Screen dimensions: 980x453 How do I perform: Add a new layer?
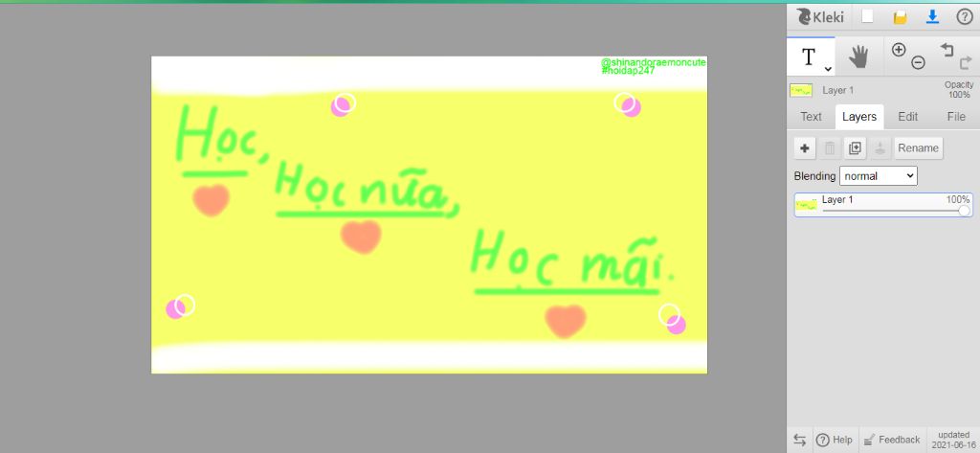[x=805, y=148]
